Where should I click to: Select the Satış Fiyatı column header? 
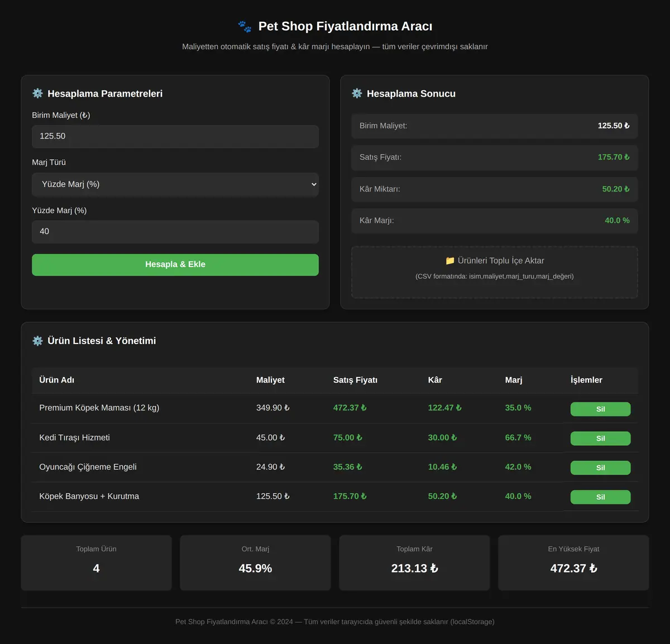click(x=355, y=380)
